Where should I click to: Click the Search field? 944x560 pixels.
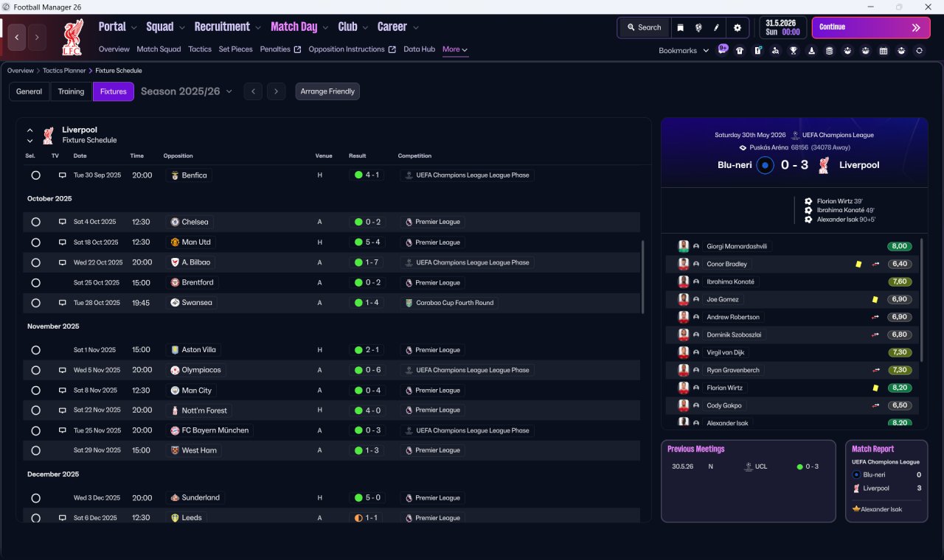[x=644, y=27]
